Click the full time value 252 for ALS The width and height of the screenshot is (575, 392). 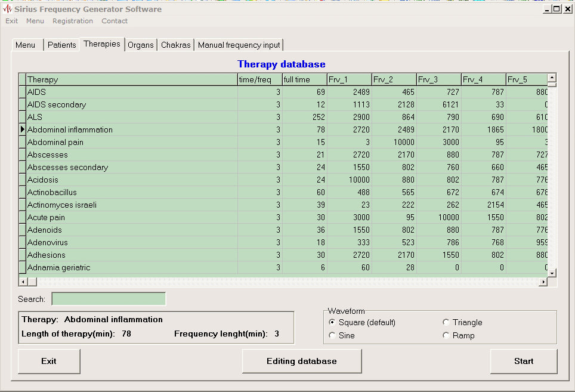305,117
